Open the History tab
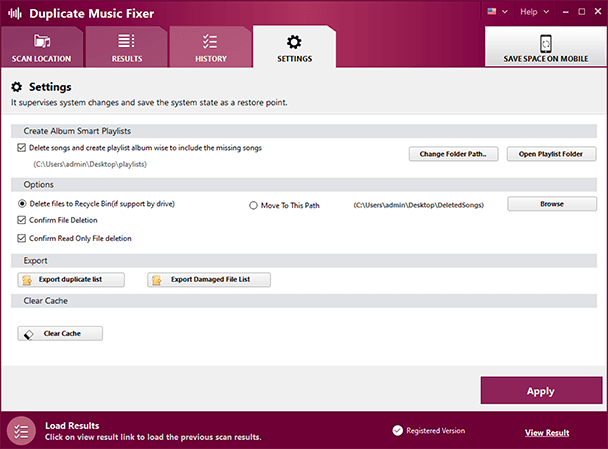 tap(211, 47)
